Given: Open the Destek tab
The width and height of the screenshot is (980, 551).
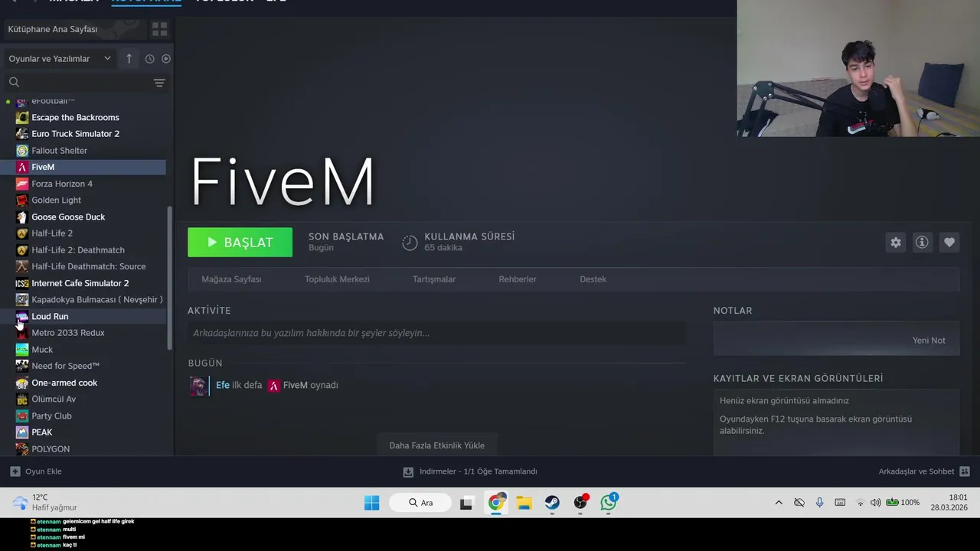Looking at the screenshot, I should 593,279.
